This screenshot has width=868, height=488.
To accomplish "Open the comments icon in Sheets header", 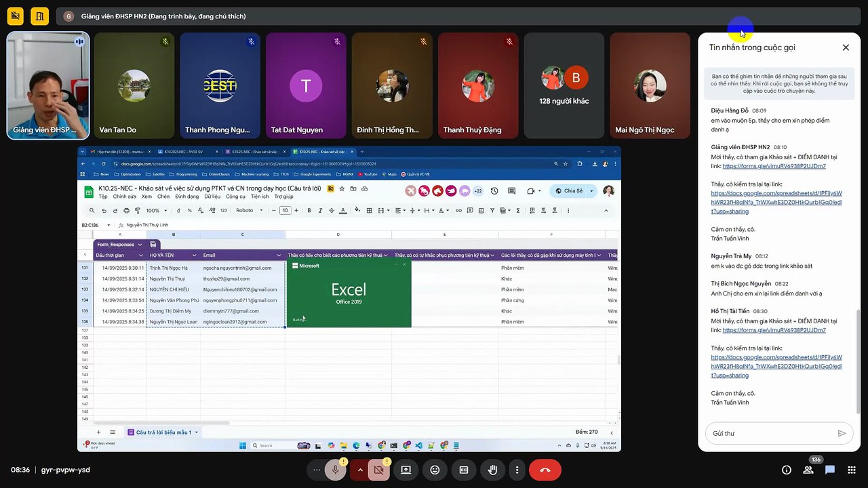I will 512,191.
